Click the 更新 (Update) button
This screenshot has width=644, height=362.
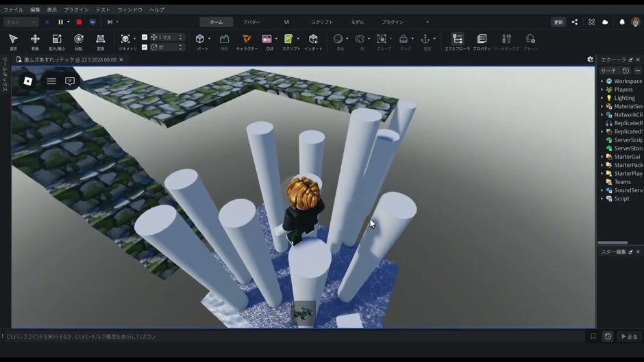(x=558, y=22)
